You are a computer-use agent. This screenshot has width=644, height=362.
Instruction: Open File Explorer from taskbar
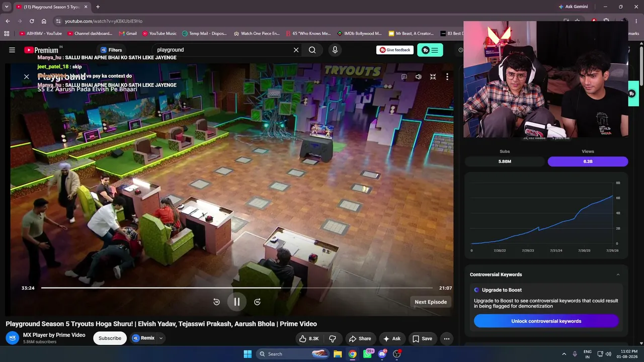[338, 354]
